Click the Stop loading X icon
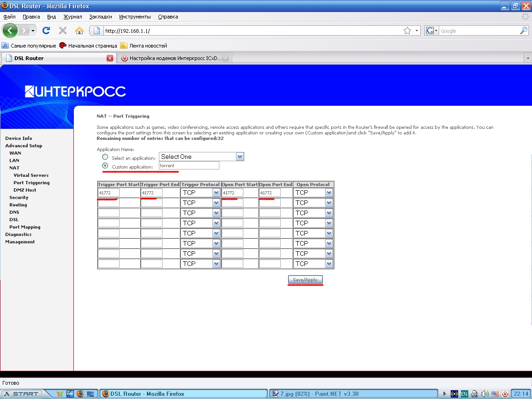This screenshot has width=532, height=399. pos(63,30)
